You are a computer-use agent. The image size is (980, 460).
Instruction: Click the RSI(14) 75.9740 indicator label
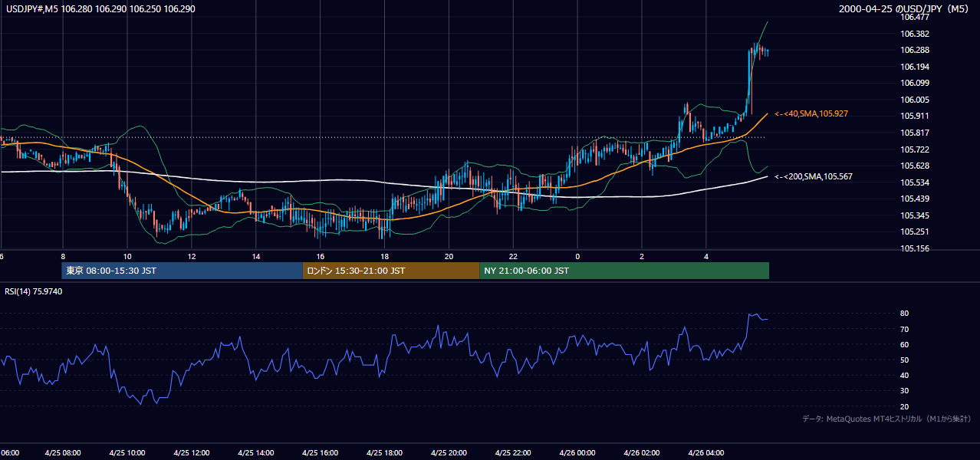[34, 291]
